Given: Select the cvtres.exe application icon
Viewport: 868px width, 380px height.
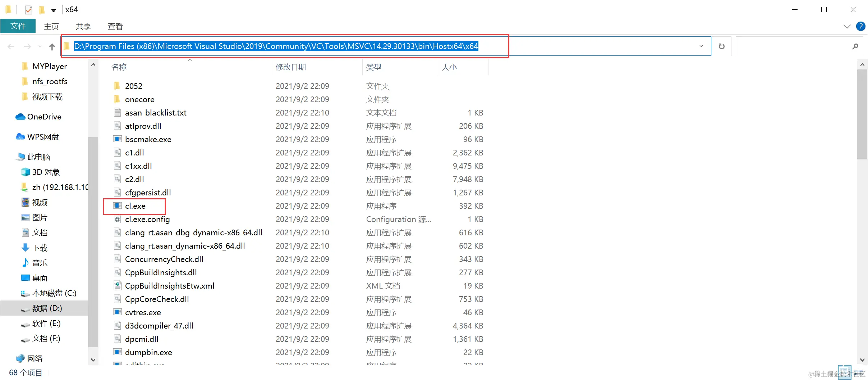Looking at the screenshot, I should click(117, 312).
